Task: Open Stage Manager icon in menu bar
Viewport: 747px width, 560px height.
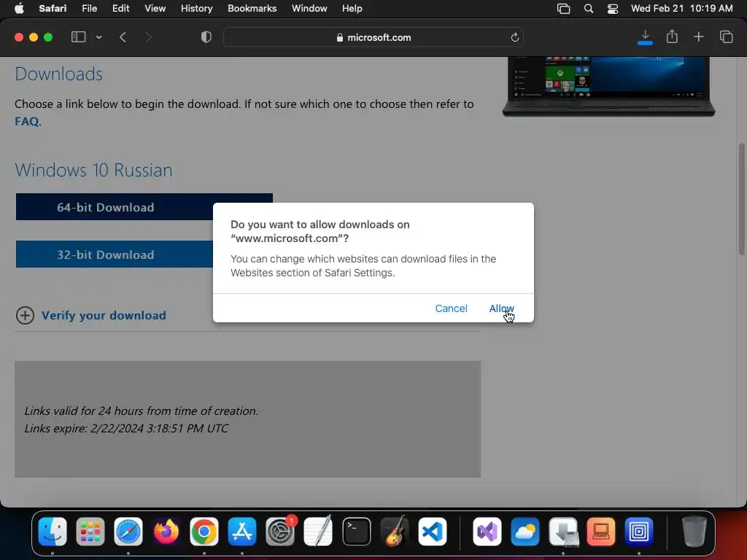Action: [x=564, y=9]
